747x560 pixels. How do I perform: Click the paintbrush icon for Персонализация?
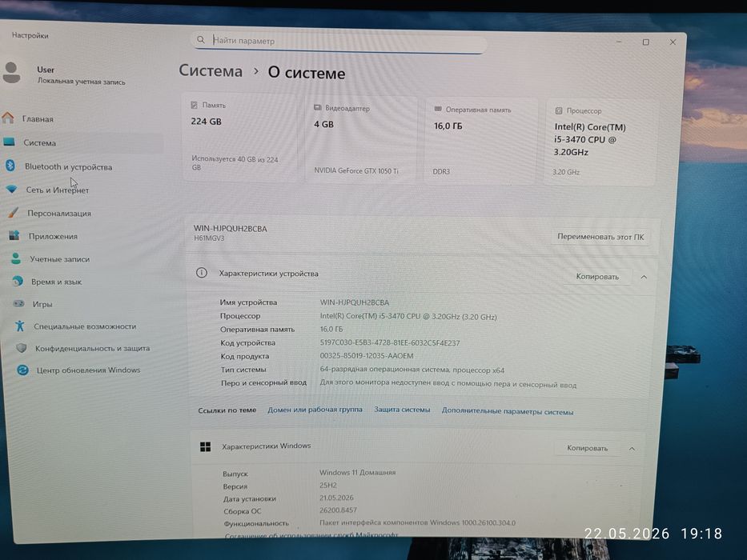[14, 212]
